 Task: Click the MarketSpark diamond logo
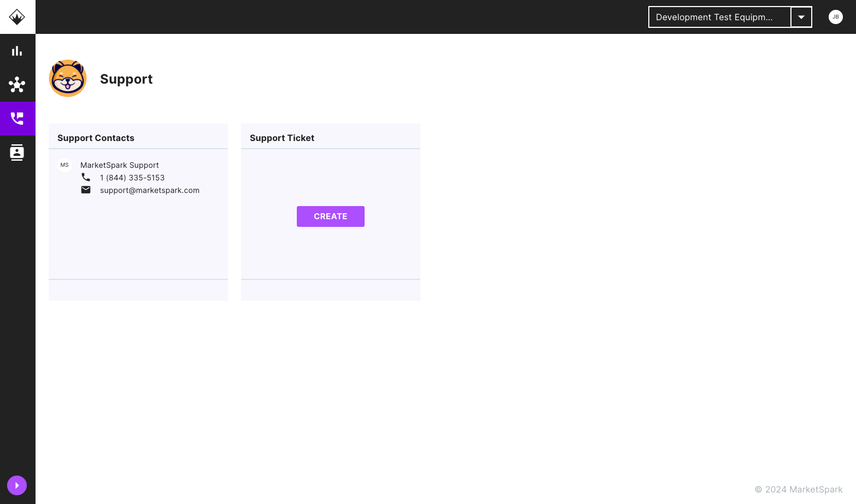pos(17,16)
